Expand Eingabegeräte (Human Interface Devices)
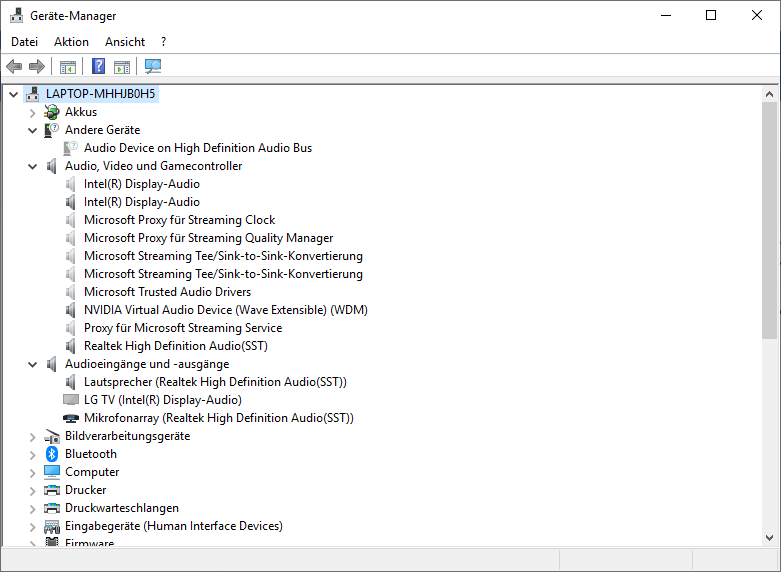781x572 pixels. pyautogui.click(x=33, y=527)
